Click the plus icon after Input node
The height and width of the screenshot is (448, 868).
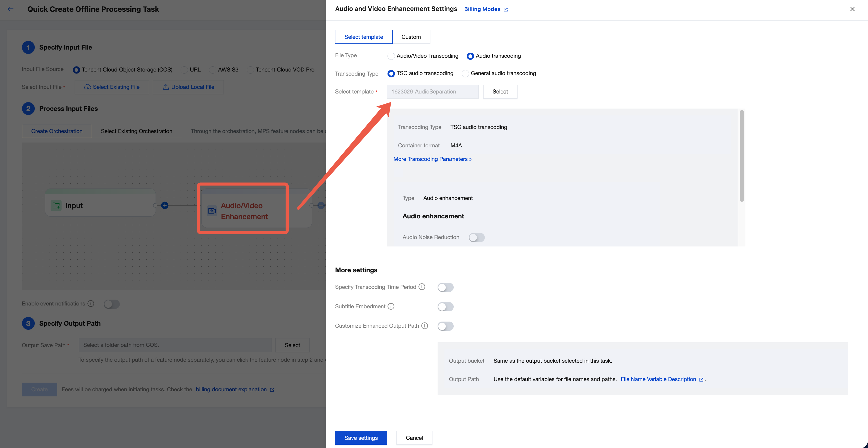165,205
